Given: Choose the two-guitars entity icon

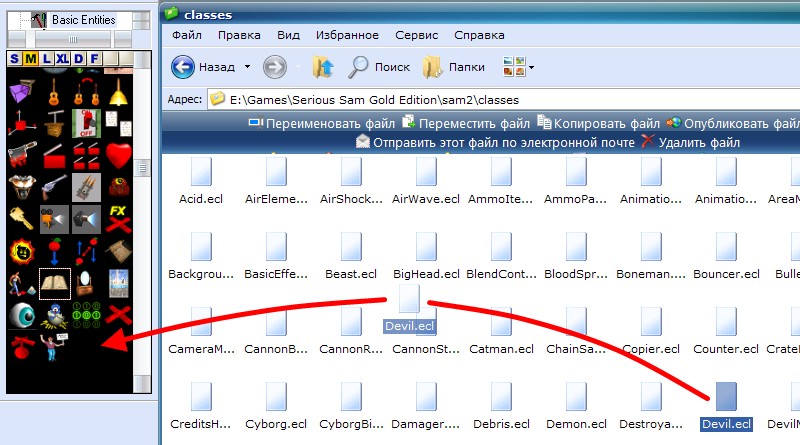Looking at the screenshot, I should (86, 92).
